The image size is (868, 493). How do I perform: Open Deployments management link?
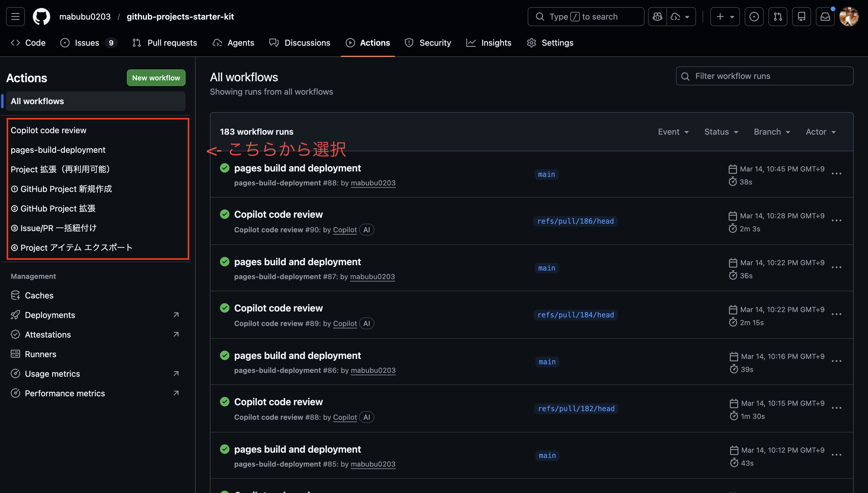tap(96, 315)
